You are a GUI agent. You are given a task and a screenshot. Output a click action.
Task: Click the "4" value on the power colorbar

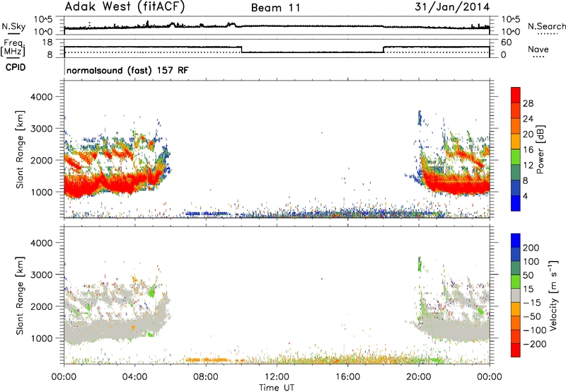pyautogui.click(x=525, y=196)
